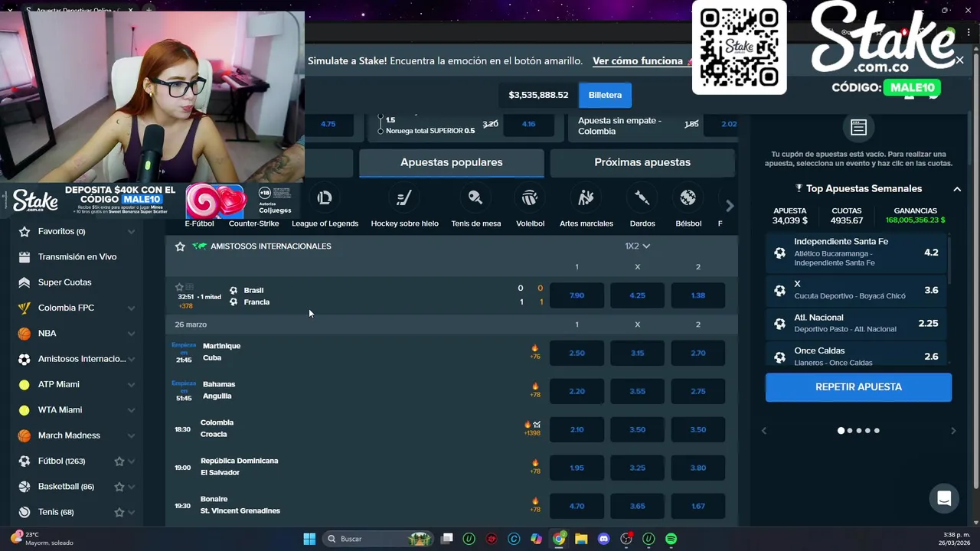Image resolution: width=980 pixels, height=551 pixels.
Task: Expand the Amistosos Internacionales sidebar chevron
Action: 131,359
